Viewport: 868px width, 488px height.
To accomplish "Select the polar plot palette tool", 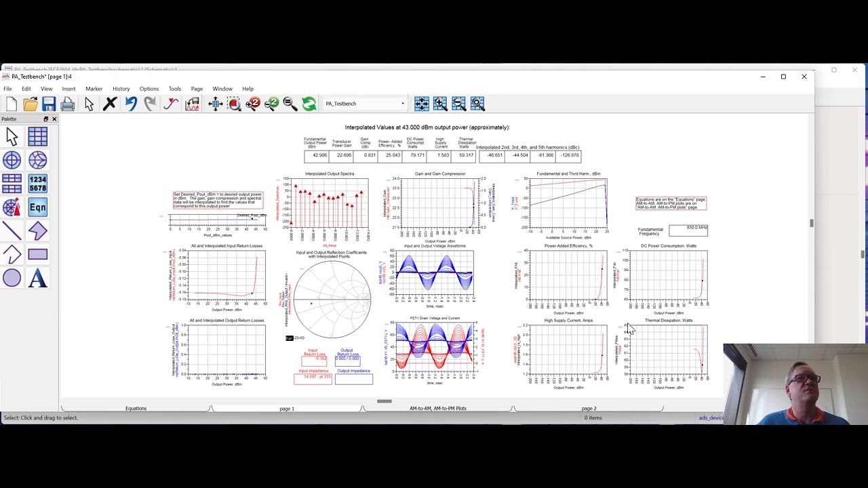I will pyautogui.click(x=12, y=160).
